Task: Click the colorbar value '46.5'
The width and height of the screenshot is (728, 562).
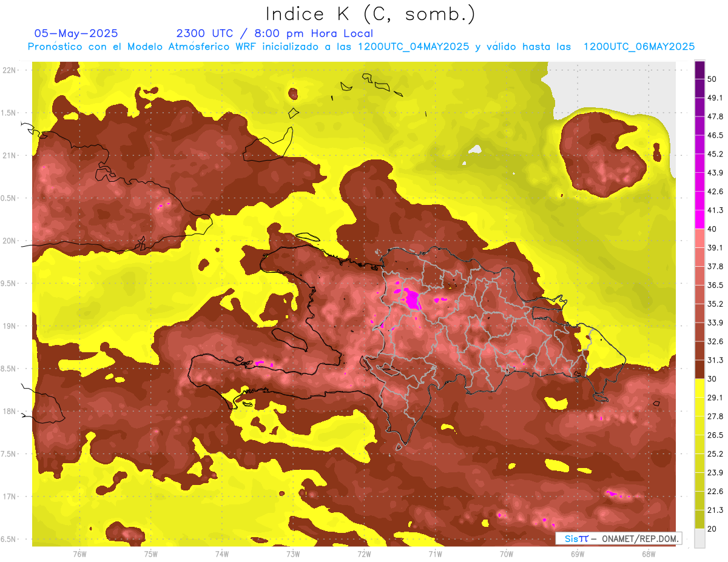Action: click(715, 136)
